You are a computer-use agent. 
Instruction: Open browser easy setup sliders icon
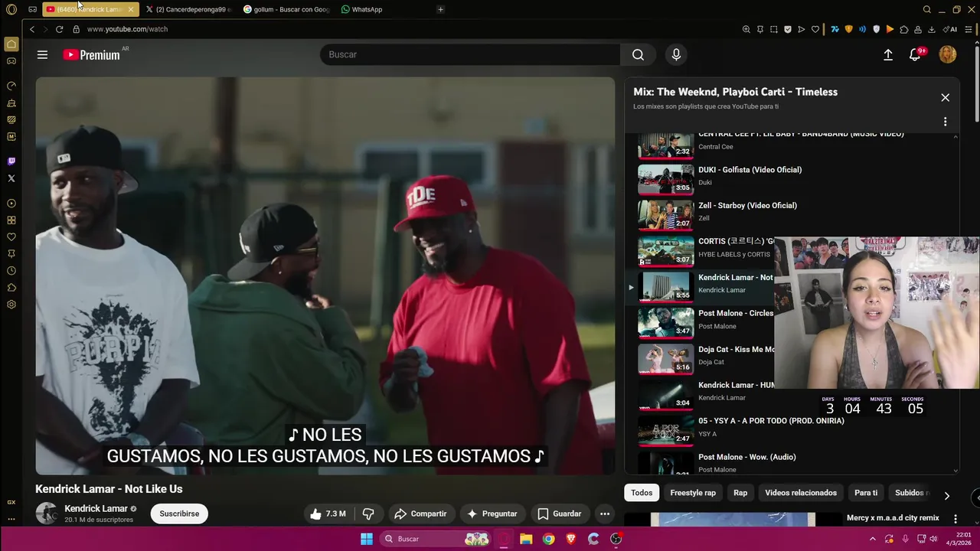tap(969, 29)
